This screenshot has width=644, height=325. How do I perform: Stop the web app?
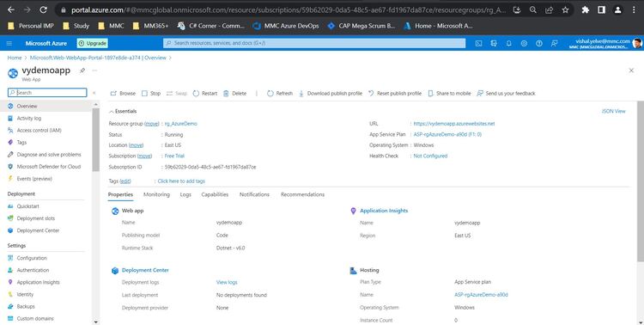tap(151, 94)
